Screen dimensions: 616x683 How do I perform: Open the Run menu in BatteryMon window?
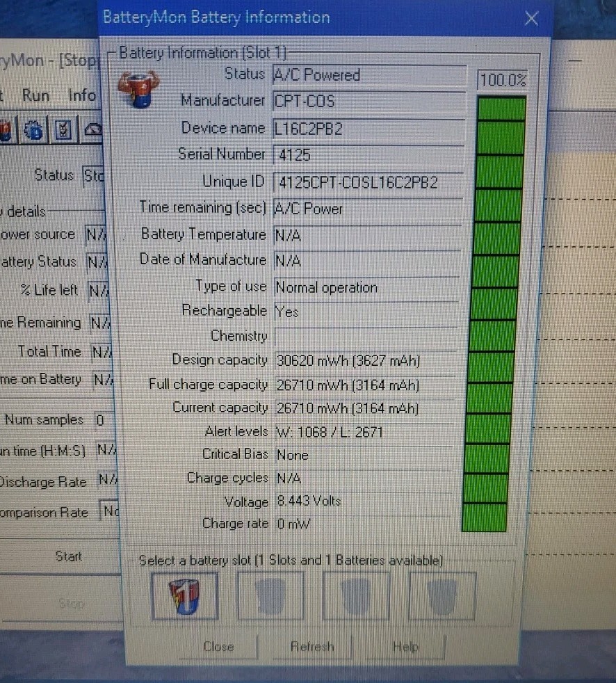(x=35, y=95)
